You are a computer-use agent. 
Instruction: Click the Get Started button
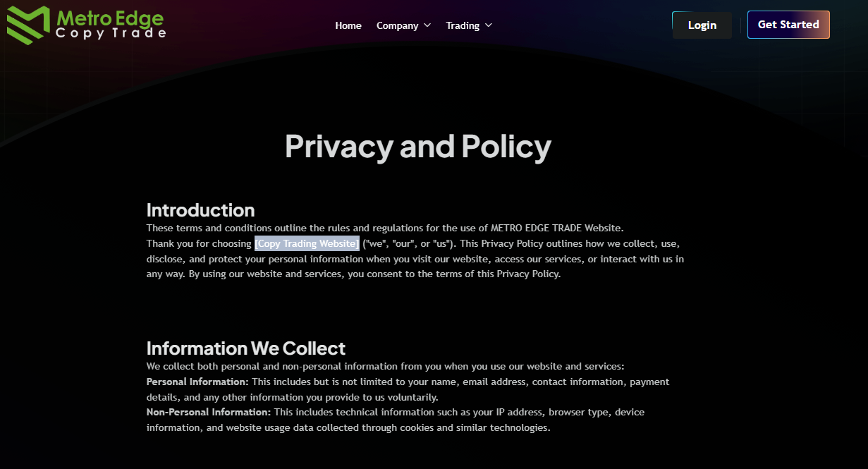point(788,25)
